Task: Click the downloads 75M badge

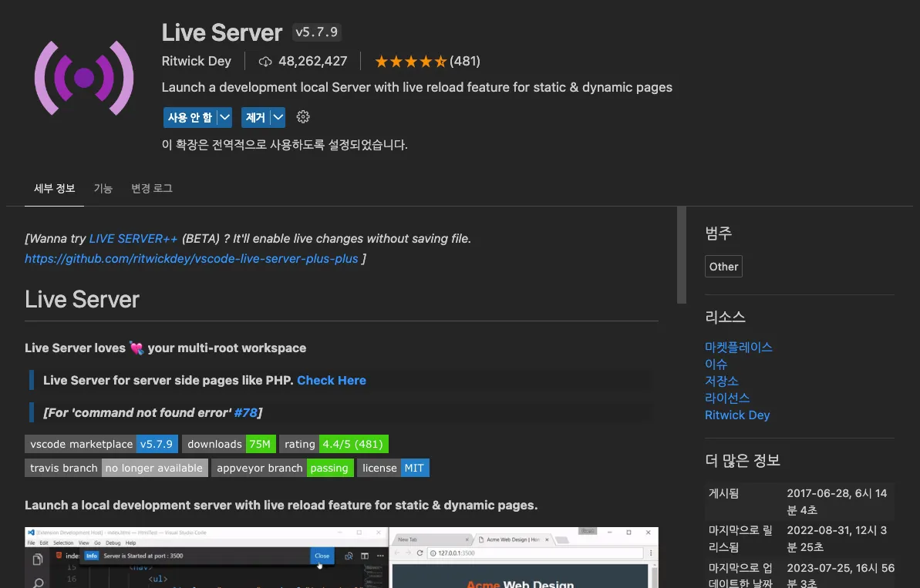Action: (x=229, y=444)
